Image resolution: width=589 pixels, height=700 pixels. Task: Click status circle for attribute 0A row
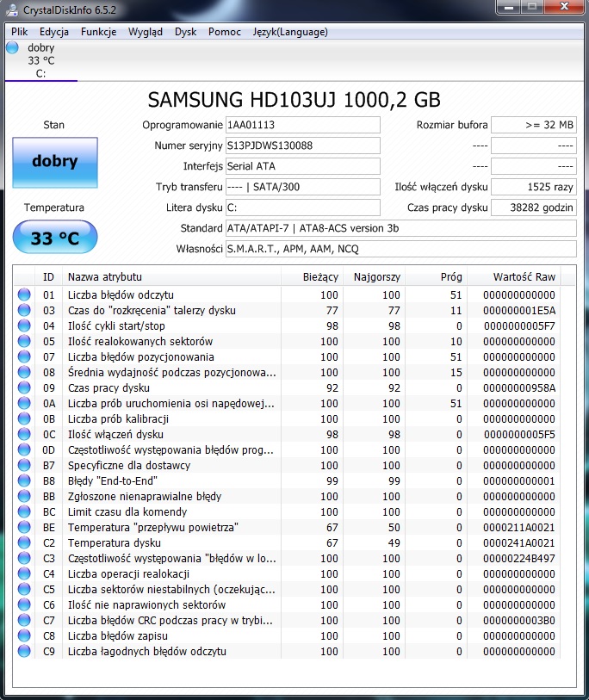tap(24, 403)
